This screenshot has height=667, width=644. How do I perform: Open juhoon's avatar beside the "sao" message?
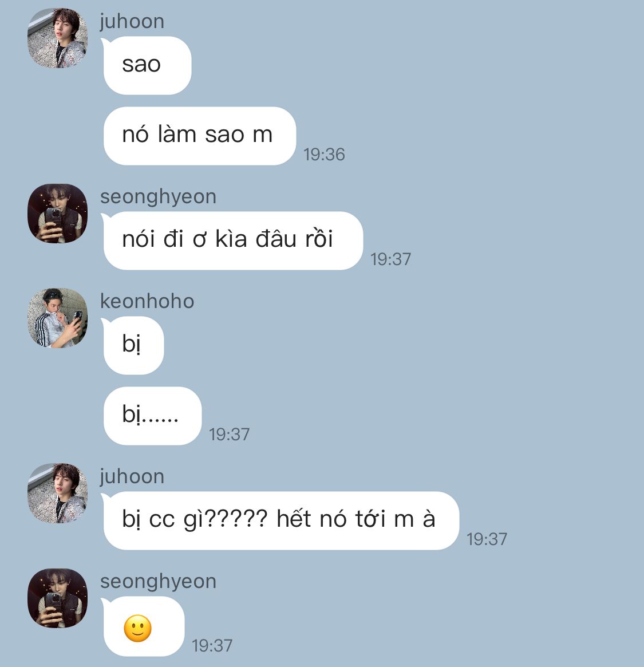pyautogui.click(x=57, y=38)
